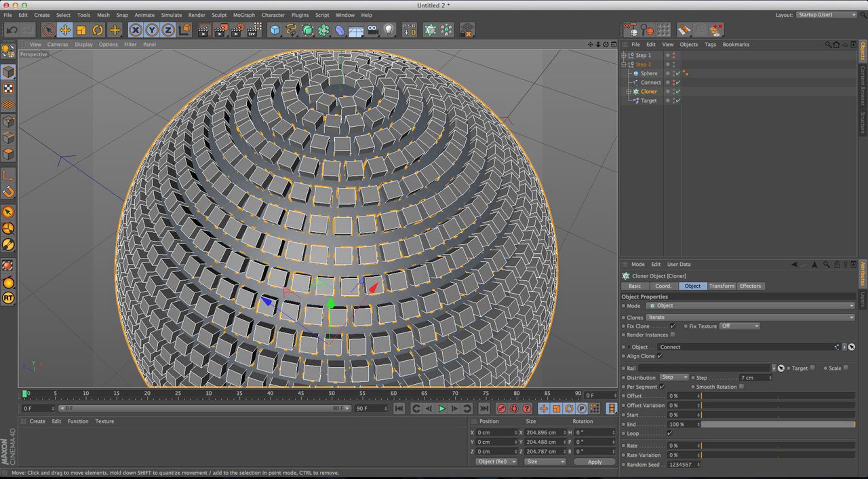Uncheck the Fix Clone checkbox
Screen dimensions: 868x479
pyautogui.click(x=673, y=326)
